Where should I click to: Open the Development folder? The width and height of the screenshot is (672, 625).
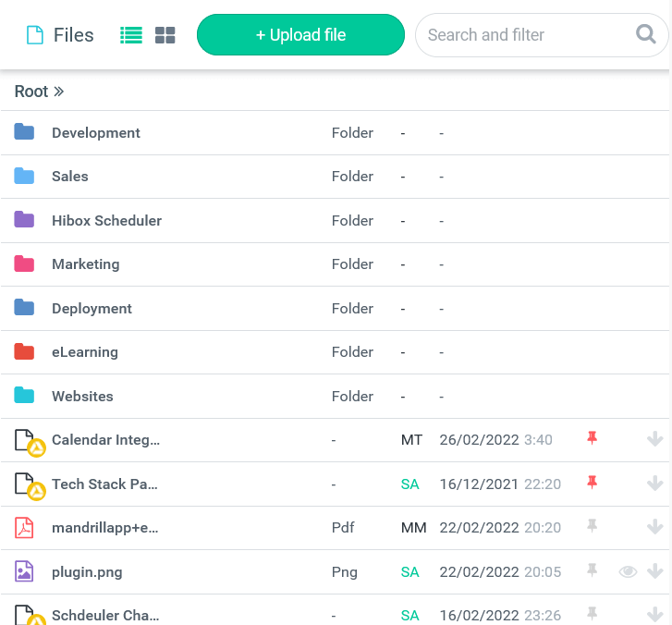coord(96,133)
